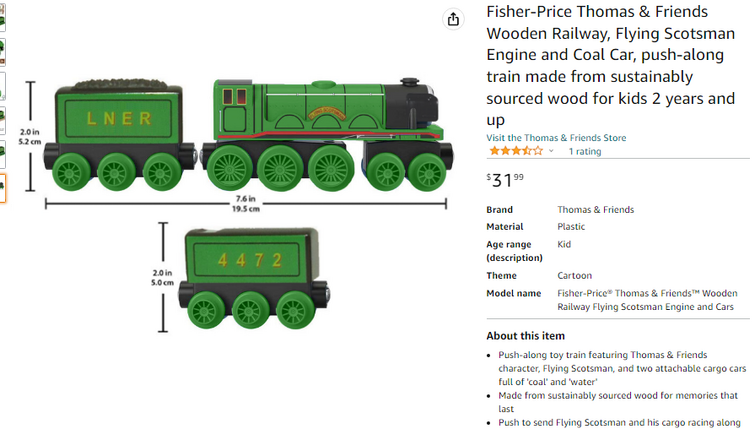The width and height of the screenshot is (755, 429).
Task: Expand the chevron beside the star rating
Action: (x=551, y=151)
